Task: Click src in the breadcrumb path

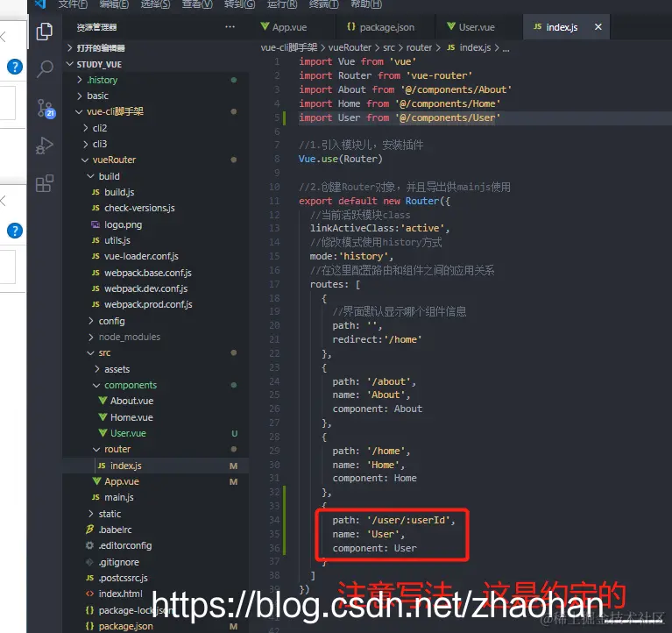Action: [x=389, y=47]
